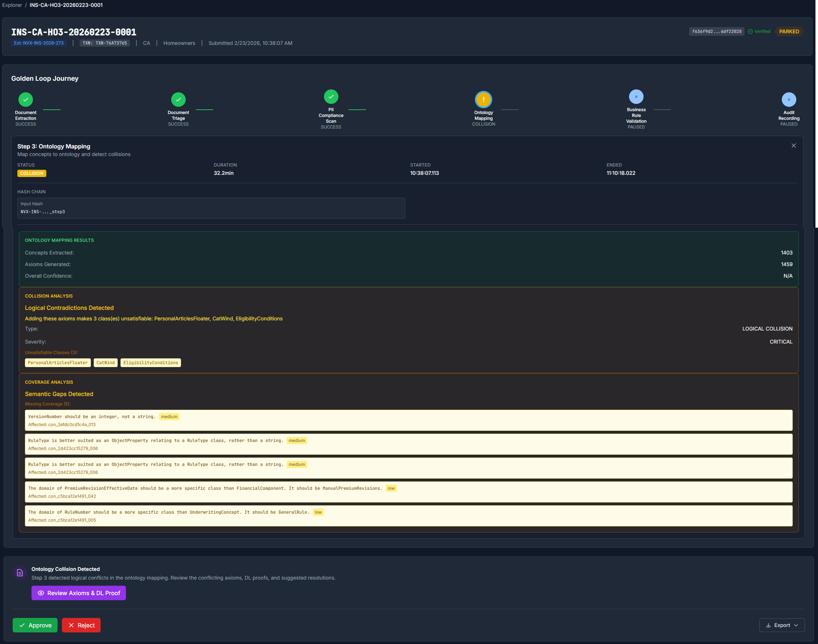This screenshot has width=818, height=644.
Task: Click the f636f9d2...6df22028 hash badge
Action: pyautogui.click(x=716, y=31)
